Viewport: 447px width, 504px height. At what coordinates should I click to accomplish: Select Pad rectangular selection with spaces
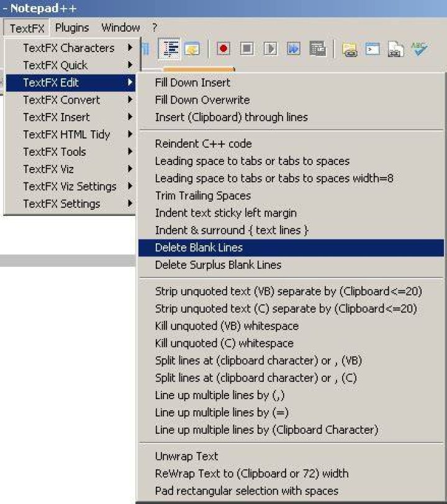(x=291, y=491)
